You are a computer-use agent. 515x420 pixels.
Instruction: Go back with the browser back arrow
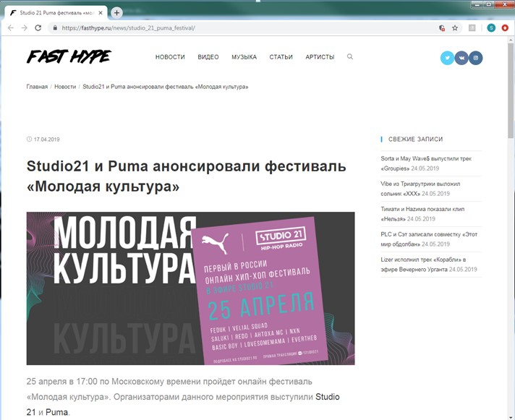coord(11,28)
